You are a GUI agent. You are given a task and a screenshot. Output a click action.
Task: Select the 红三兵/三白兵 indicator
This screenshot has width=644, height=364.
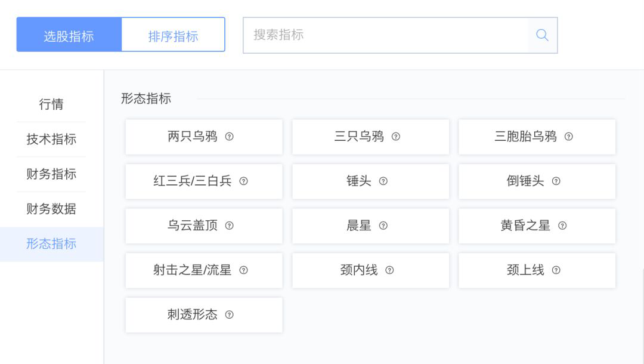coord(193,181)
